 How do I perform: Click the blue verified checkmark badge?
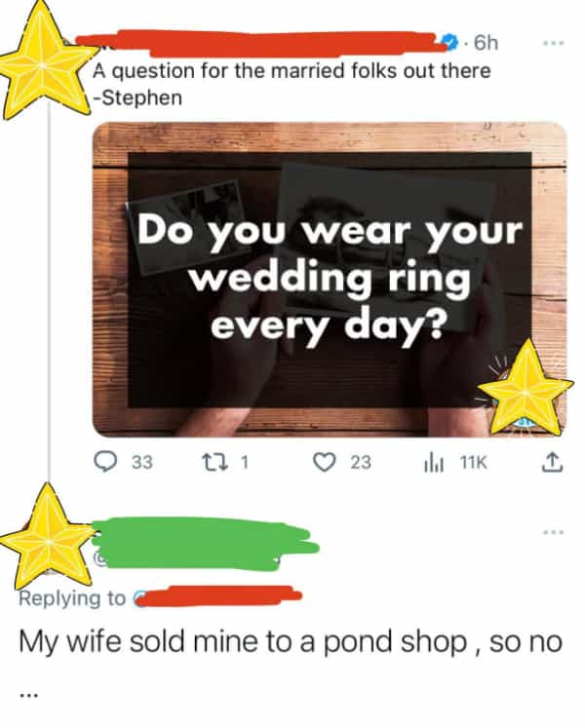(x=452, y=42)
